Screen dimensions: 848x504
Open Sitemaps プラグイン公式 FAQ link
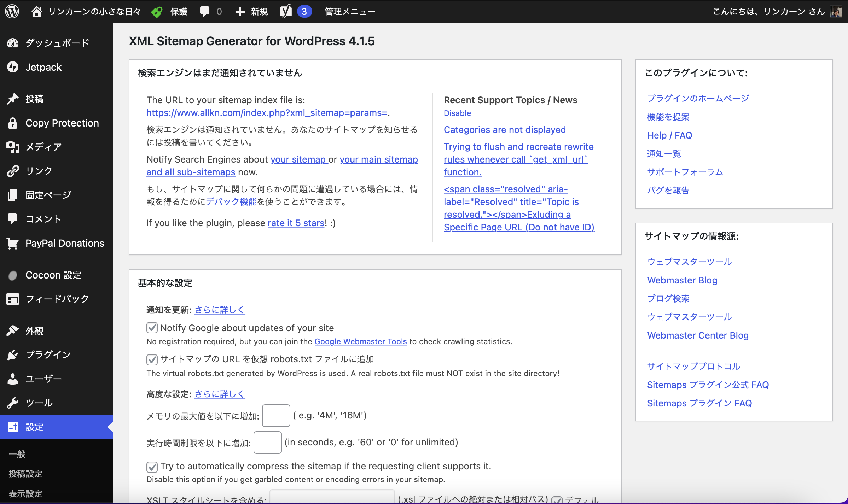tap(708, 385)
